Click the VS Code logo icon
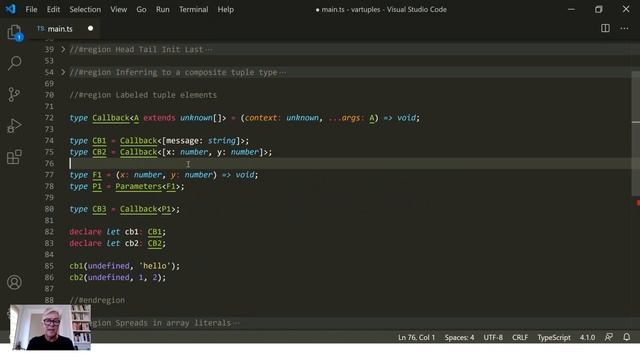Screen dimensions: 640x360 (10, 9)
